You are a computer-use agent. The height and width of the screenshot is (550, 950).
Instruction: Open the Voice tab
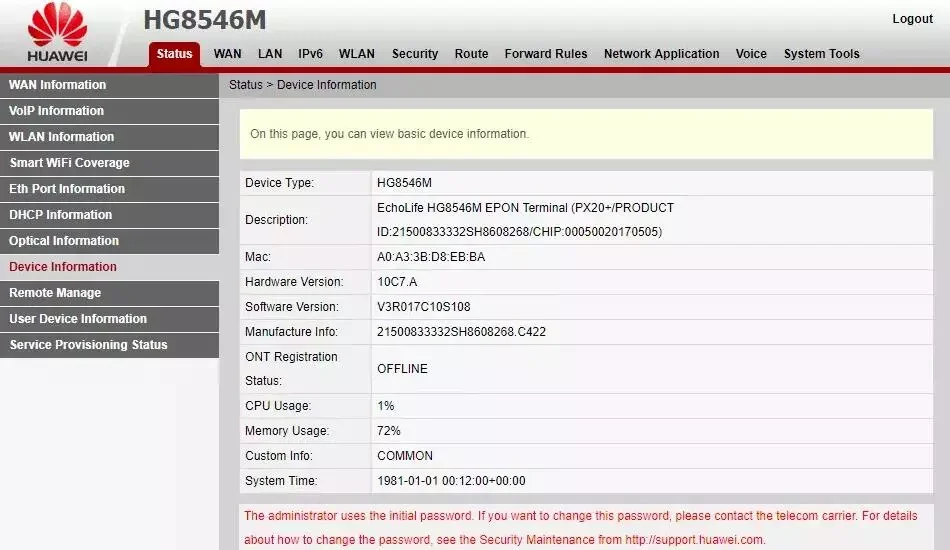[x=751, y=54]
